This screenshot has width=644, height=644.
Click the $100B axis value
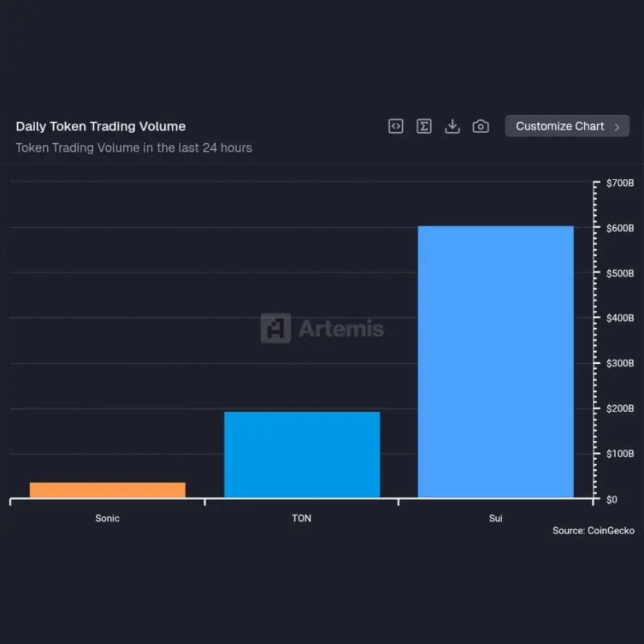[620, 454]
